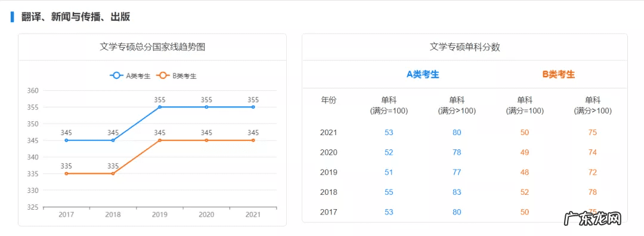The width and height of the screenshot is (644, 236).
Task: Click B类 单科(满分>100) subheader
Action: pyautogui.click(x=592, y=105)
